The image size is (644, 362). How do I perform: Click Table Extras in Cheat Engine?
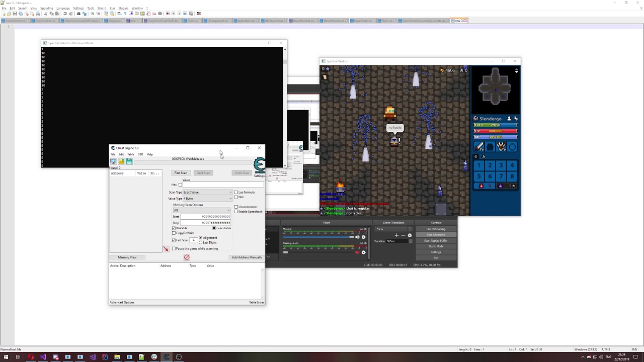256,303
